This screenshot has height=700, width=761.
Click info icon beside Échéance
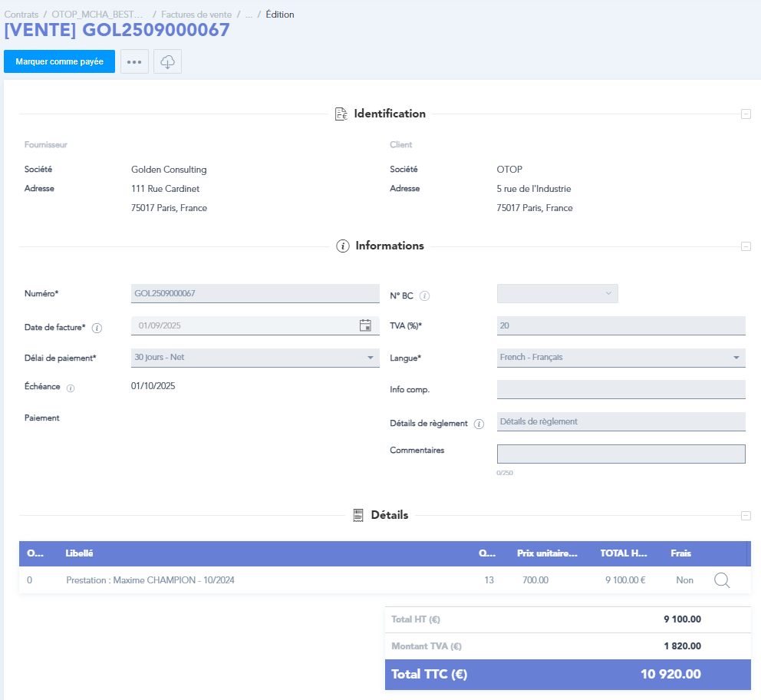tap(71, 388)
